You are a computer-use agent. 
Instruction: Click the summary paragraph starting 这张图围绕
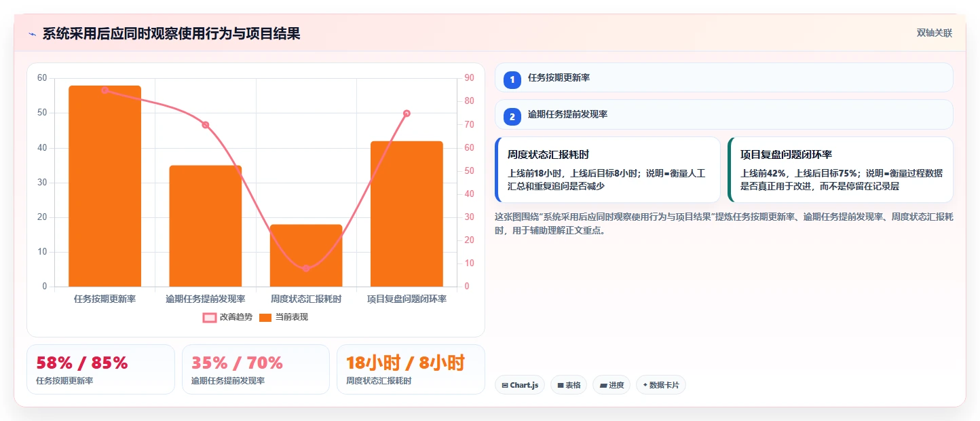tap(724, 223)
